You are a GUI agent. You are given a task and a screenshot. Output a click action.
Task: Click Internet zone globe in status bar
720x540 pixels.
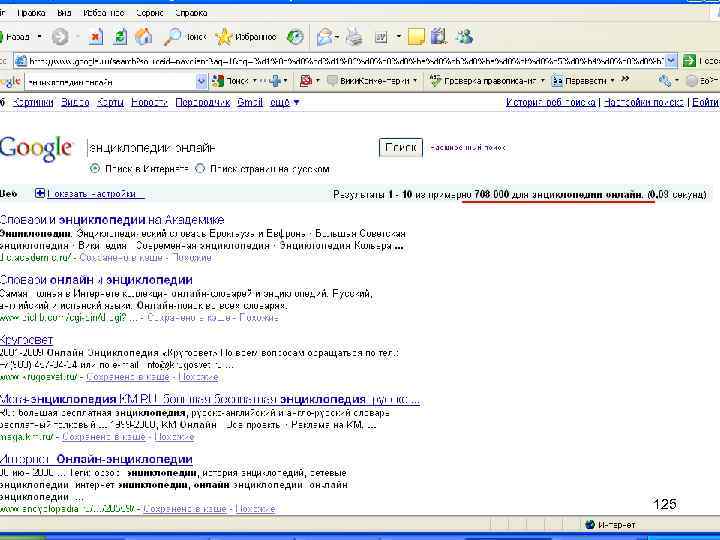(x=590, y=524)
